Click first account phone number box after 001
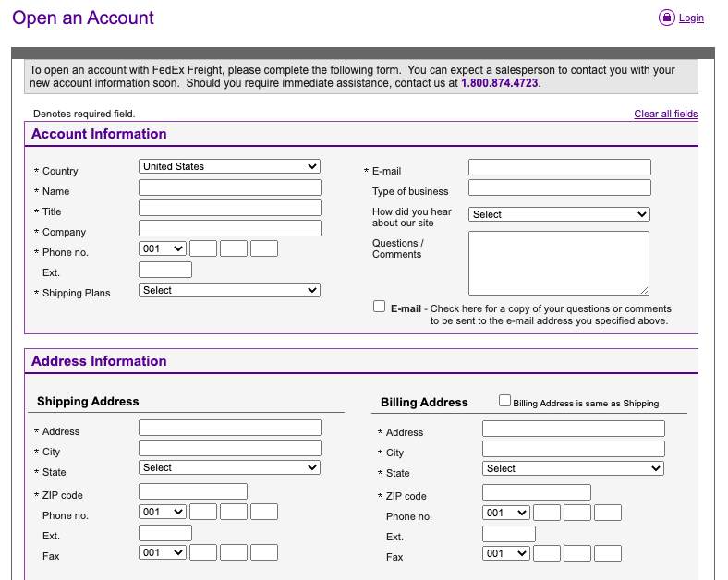This screenshot has height=580, width=728. (x=203, y=248)
